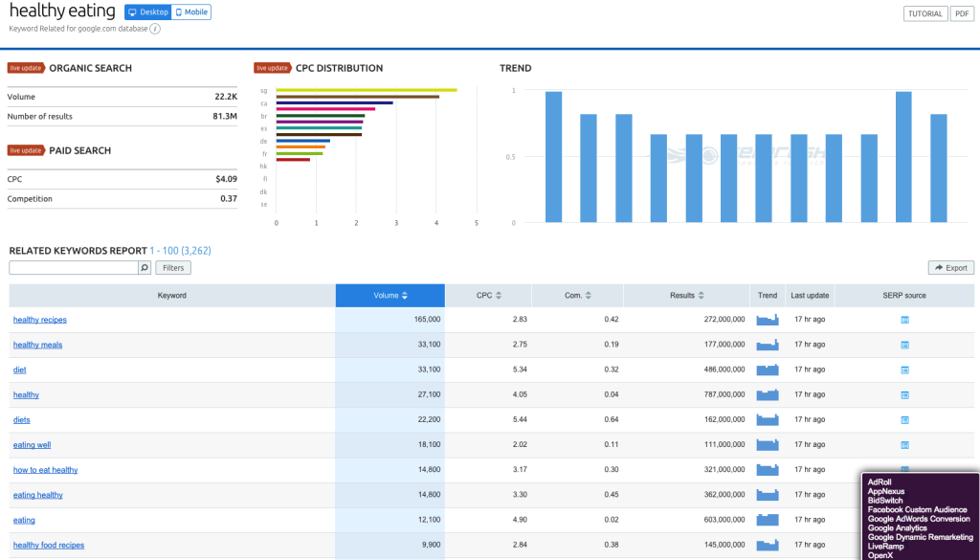Open the how to eat healthy link
Image resolution: width=980 pixels, height=560 pixels.
pyautogui.click(x=46, y=470)
